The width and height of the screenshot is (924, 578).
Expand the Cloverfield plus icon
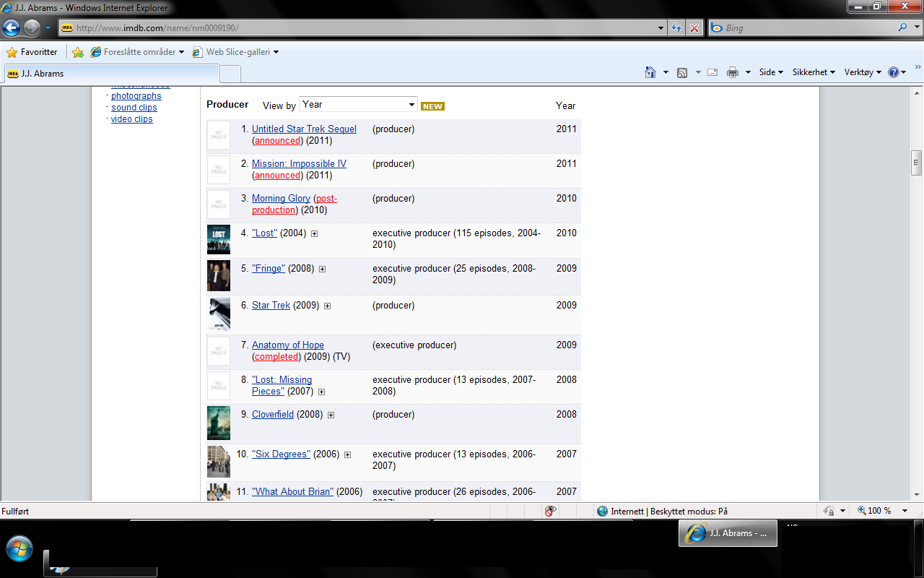pyautogui.click(x=331, y=415)
